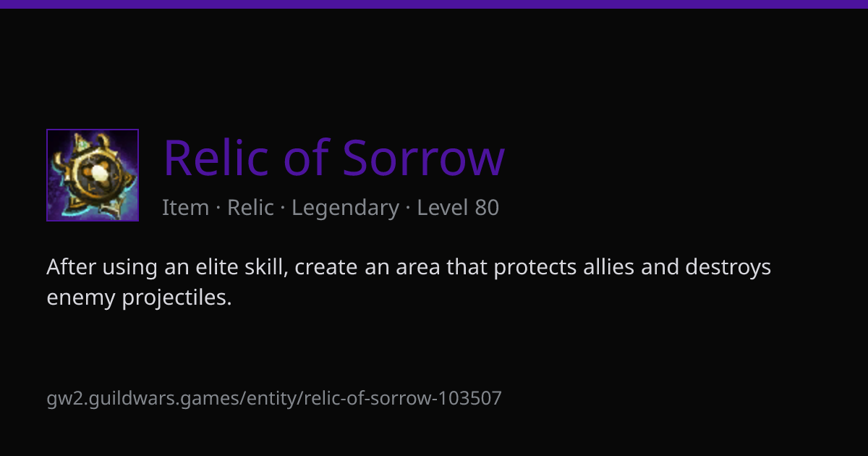Click the Relic of Sorrow item icon
The height and width of the screenshot is (456, 868).
coord(93,175)
